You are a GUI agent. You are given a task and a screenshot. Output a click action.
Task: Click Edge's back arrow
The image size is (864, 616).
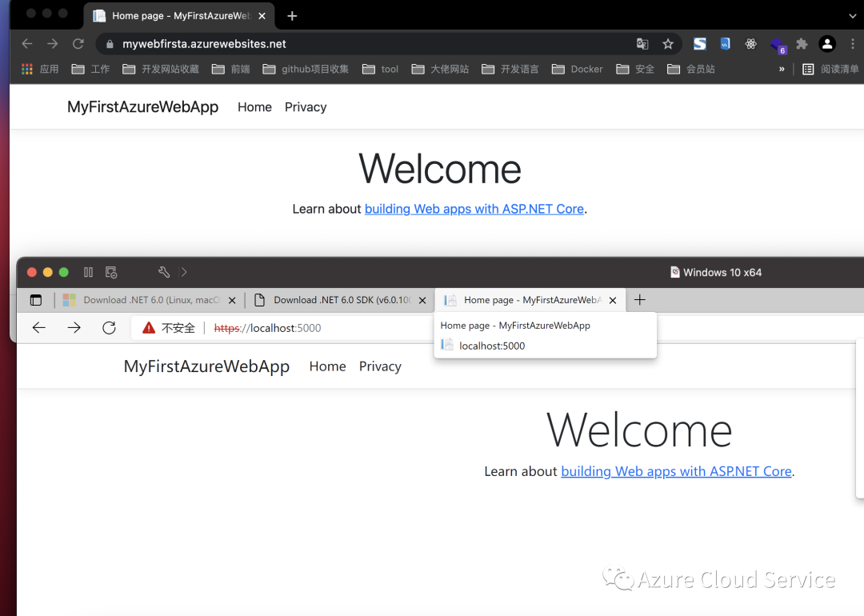39,328
